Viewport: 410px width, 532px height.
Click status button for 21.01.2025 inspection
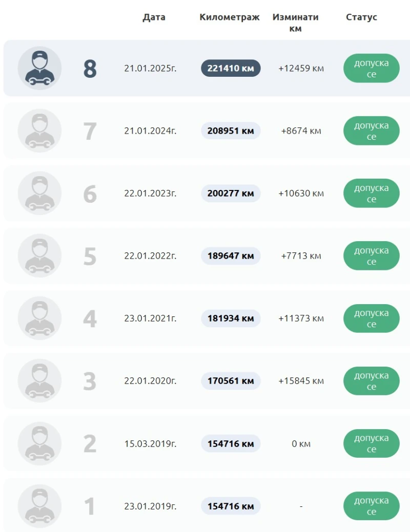(x=371, y=68)
